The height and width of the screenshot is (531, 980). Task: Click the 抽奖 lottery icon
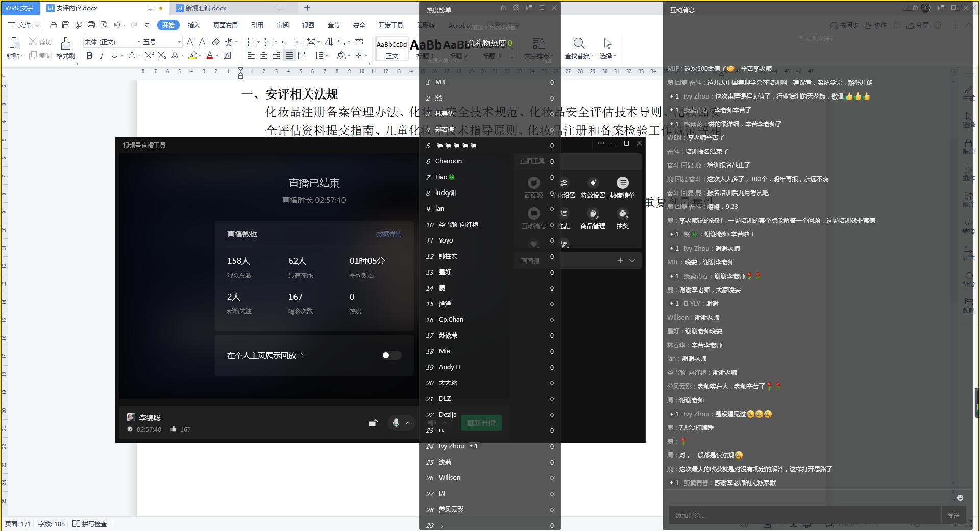coord(622,219)
